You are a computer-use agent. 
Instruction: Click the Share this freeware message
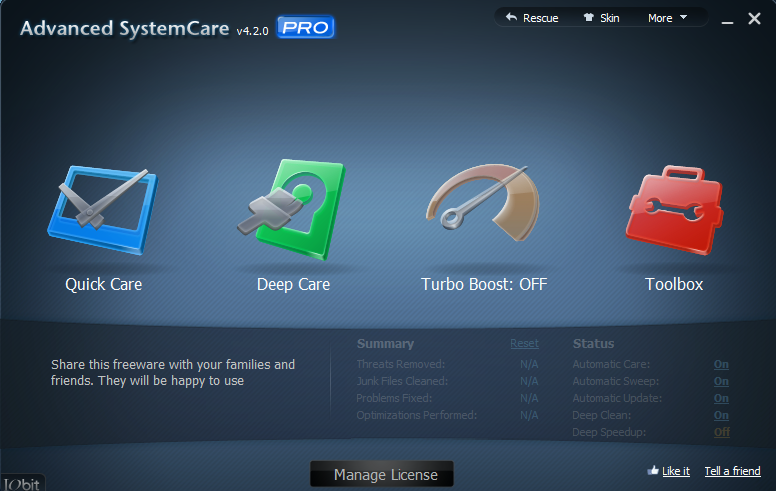tap(173, 372)
